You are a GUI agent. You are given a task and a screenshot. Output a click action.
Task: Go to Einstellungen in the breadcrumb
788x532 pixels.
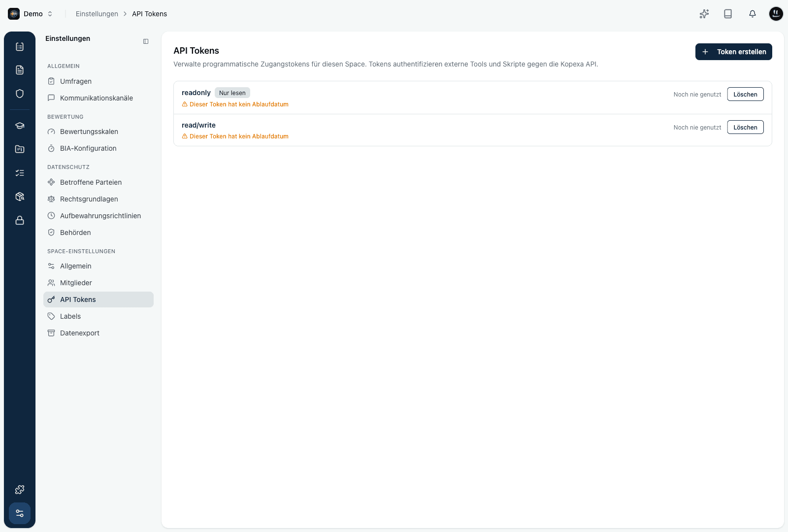97,14
